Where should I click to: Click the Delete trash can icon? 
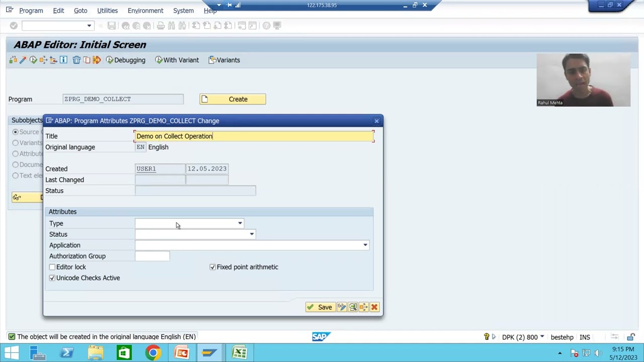point(76,60)
